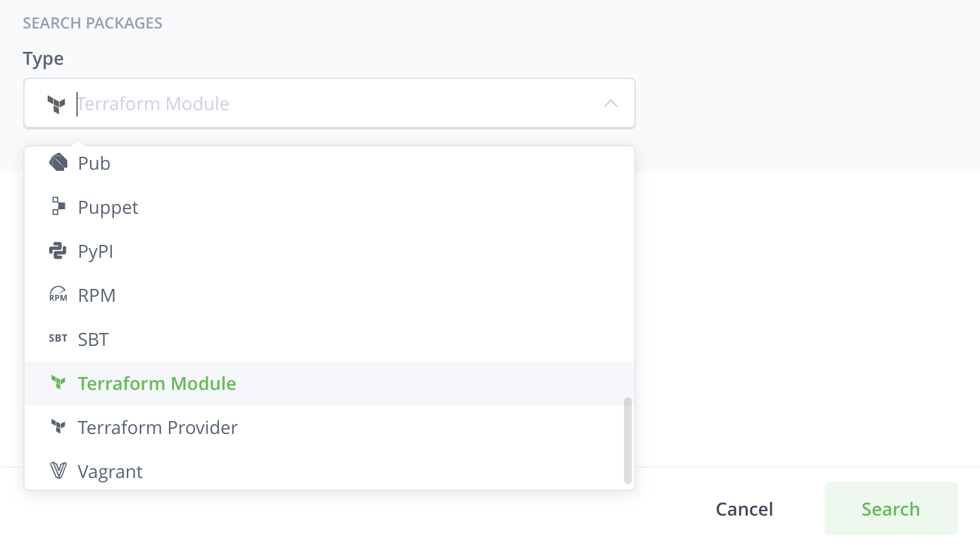The height and width of the screenshot is (548, 980).
Task: Click the Puppet package icon
Action: pos(58,207)
